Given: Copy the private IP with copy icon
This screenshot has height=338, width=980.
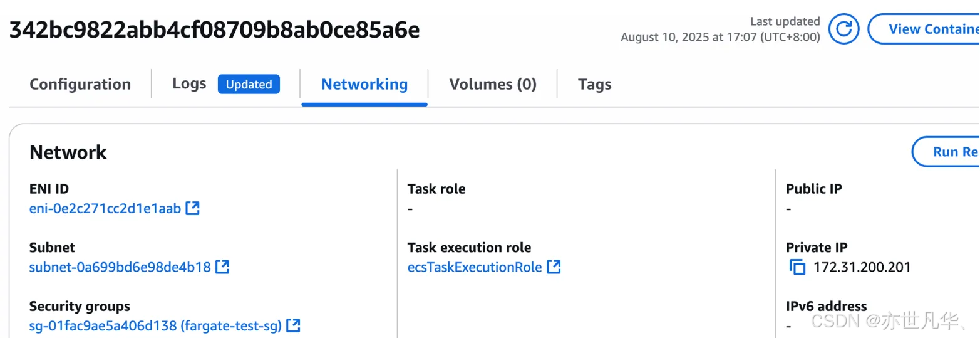Looking at the screenshot, I should [797, 267].
